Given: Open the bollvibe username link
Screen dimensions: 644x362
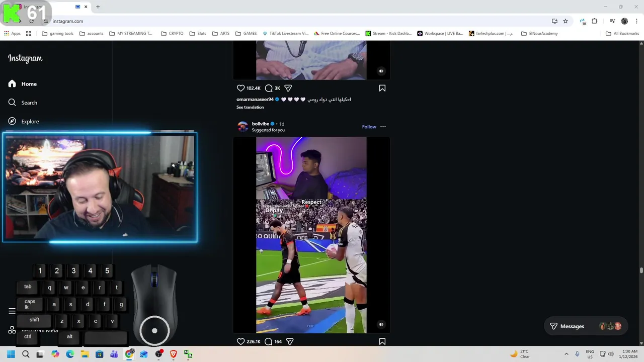Looking at the screenshot, I should [261, 124].
